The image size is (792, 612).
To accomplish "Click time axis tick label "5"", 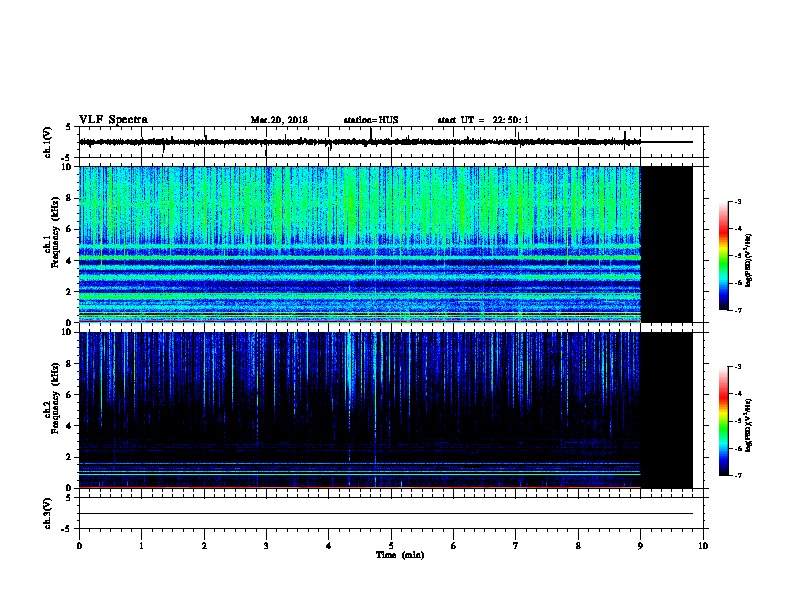I will click(x=391, y=546).
